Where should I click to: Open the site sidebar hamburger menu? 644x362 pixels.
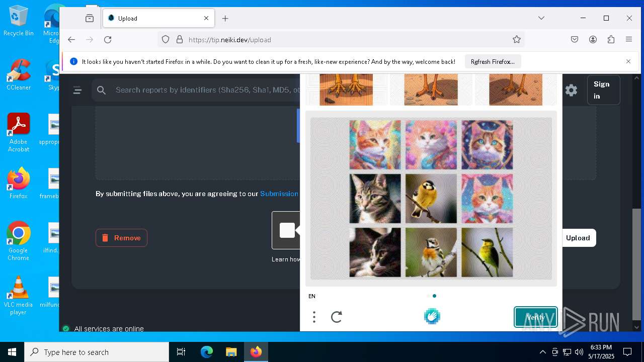pyautogui.click(x=77, y=90)
